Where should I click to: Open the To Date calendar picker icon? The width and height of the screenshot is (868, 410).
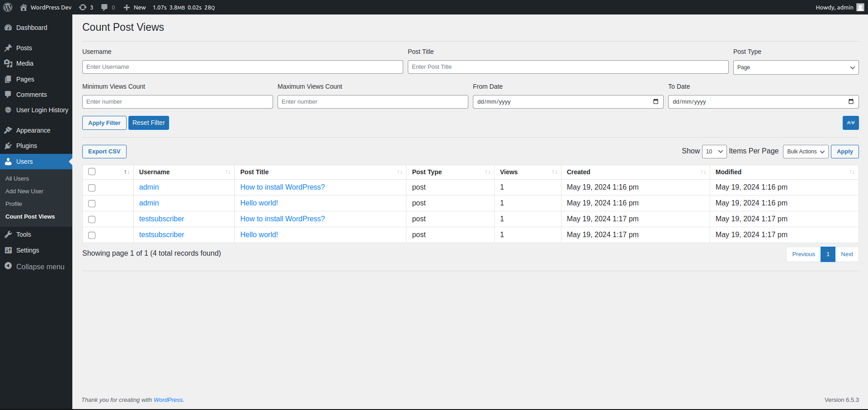pos(851,101)
